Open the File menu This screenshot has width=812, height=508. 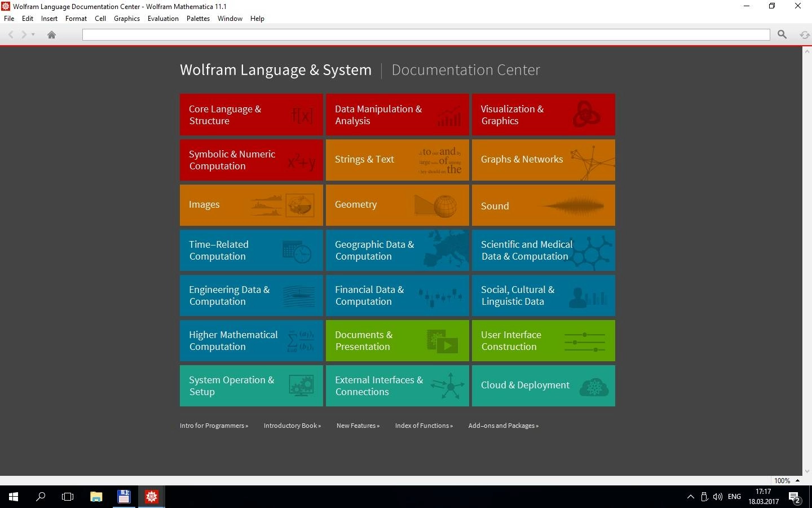[9, 19]
